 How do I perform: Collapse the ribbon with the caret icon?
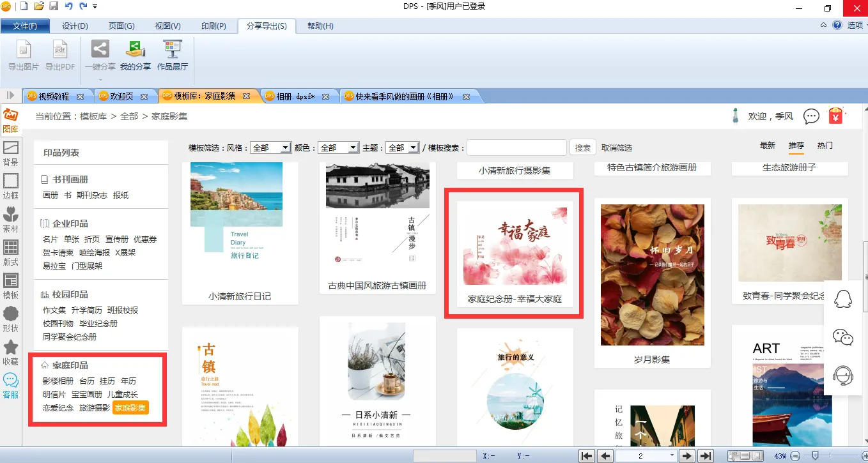point(824,25)
